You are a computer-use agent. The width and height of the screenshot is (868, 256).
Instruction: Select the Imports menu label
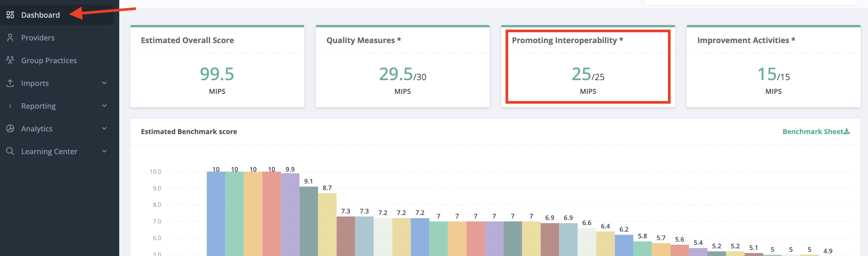coord(35,83)
